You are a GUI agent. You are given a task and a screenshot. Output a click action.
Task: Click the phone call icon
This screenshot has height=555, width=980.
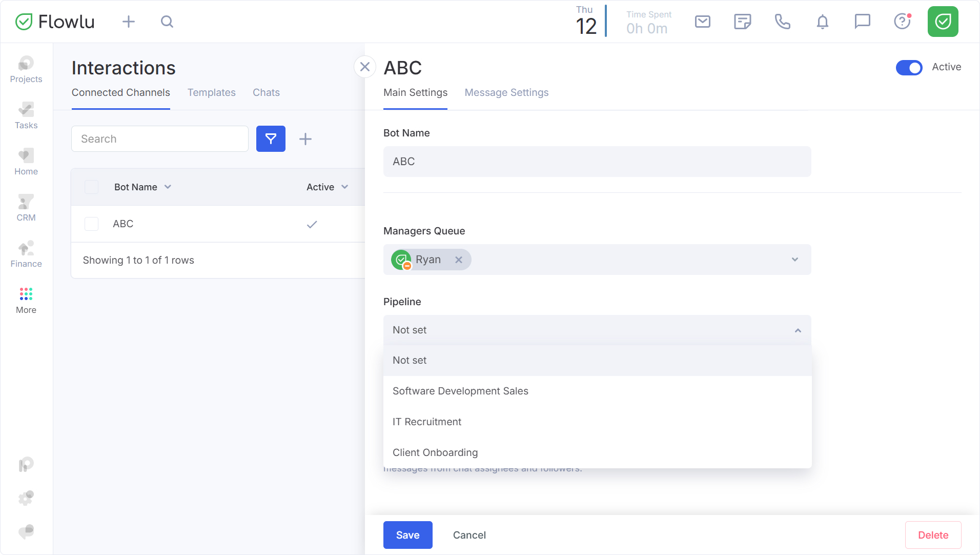coord(782,22)
